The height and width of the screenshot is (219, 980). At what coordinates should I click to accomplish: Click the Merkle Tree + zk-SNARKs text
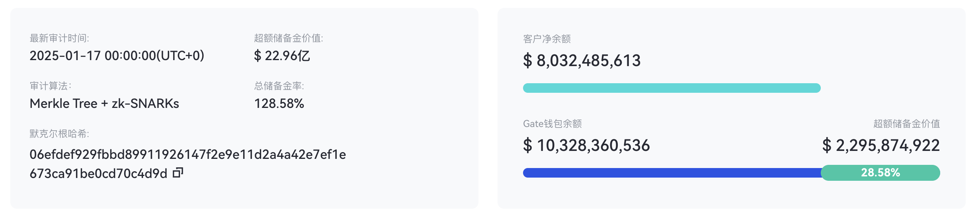[104, 104]
